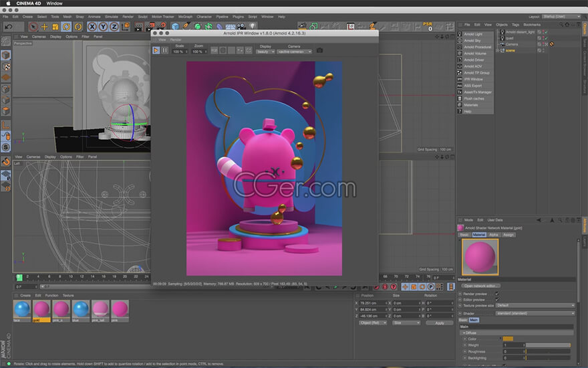Click the Object Manager home icon
588x368 pixels.
[x=567, y=25]
